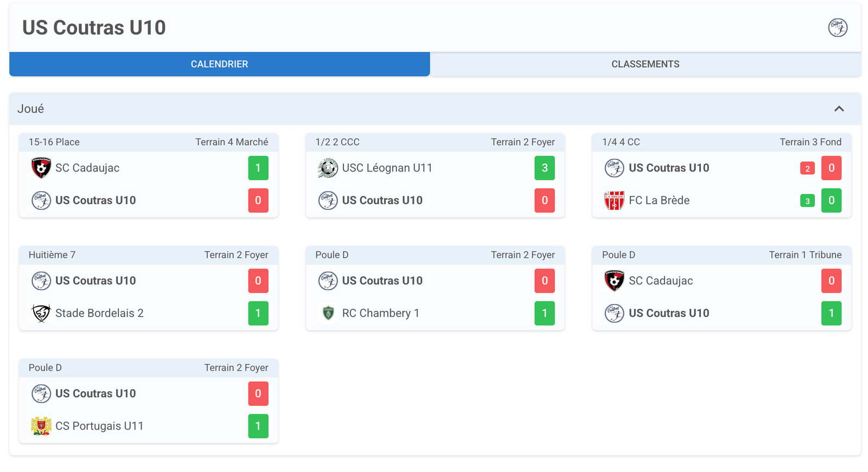Viewport: 868px width, 472px height.
Task: Click the CS Portugais U11 team crest
Action: pyautogui.click(x=41, y=426)
